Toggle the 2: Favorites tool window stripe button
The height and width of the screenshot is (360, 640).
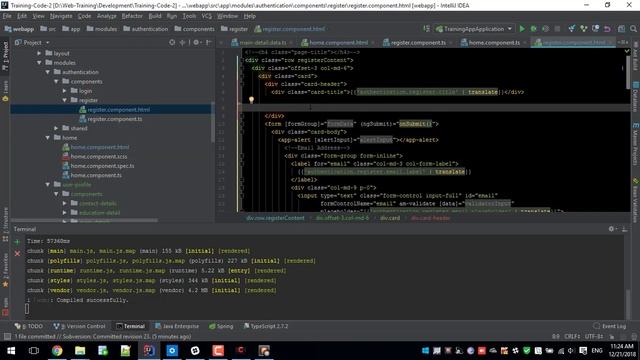pyautogui.click(x=5, y=269)
